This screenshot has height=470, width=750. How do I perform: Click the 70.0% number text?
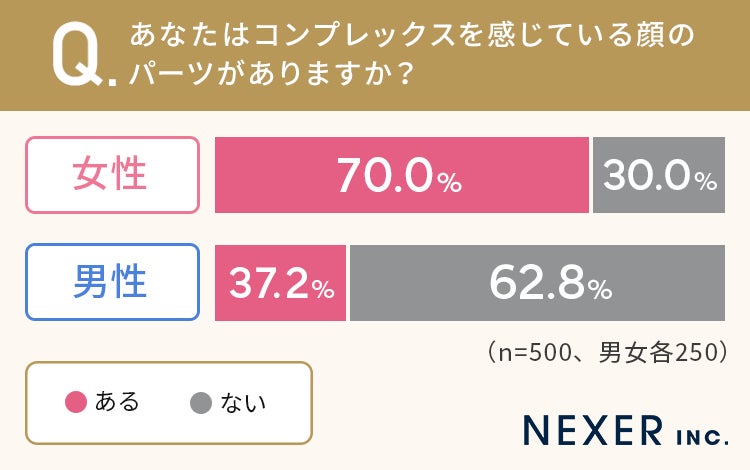click(399, 176)
